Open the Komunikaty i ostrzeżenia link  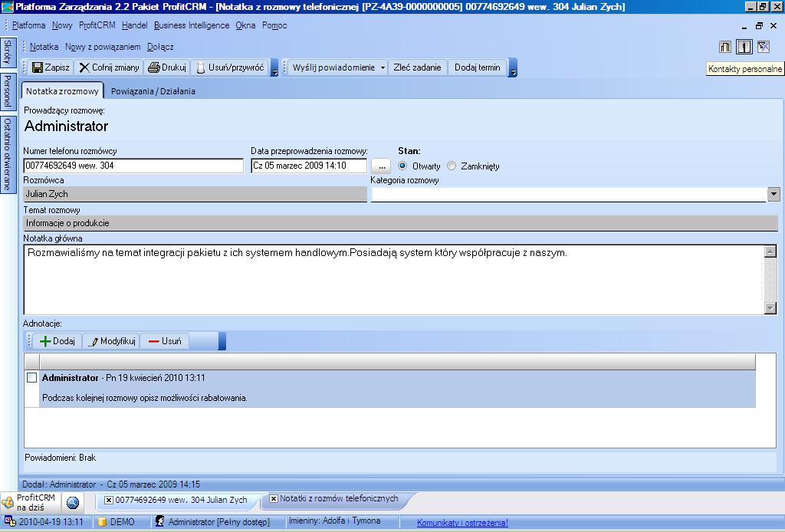point(462,523)
